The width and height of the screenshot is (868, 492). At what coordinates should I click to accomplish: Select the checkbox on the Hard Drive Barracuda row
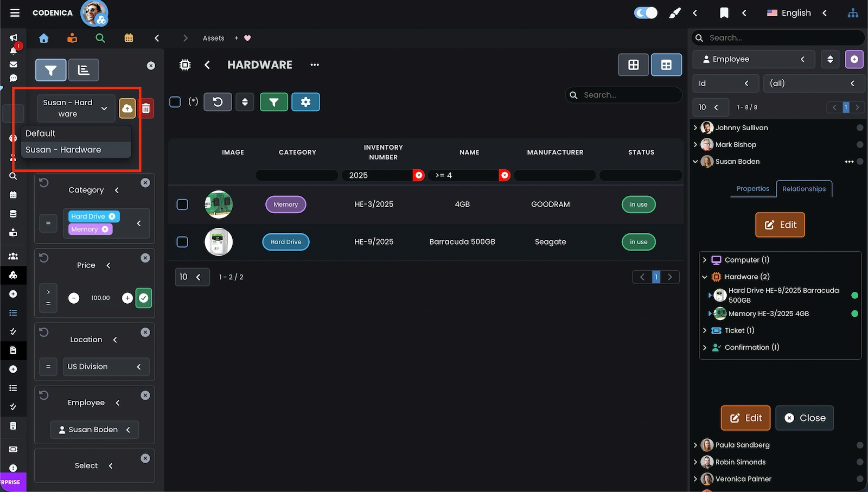[182, 242]
